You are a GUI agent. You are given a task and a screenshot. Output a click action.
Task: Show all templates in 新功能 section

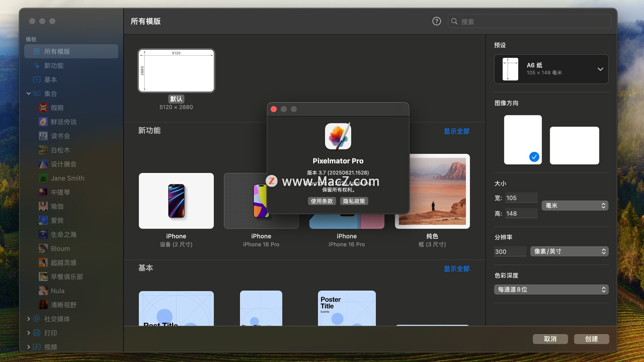[x=457, y=131]
